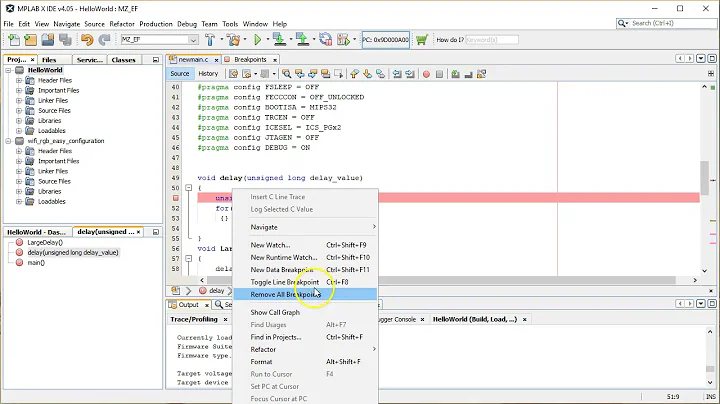The height and width of the screenshot is (404, 720).
Task: Click the Find Selection magnifier icon
Action: pos(287,74)
